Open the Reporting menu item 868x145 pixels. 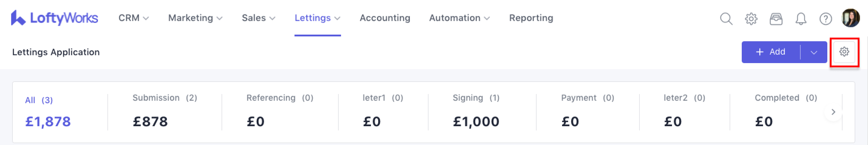531,18
